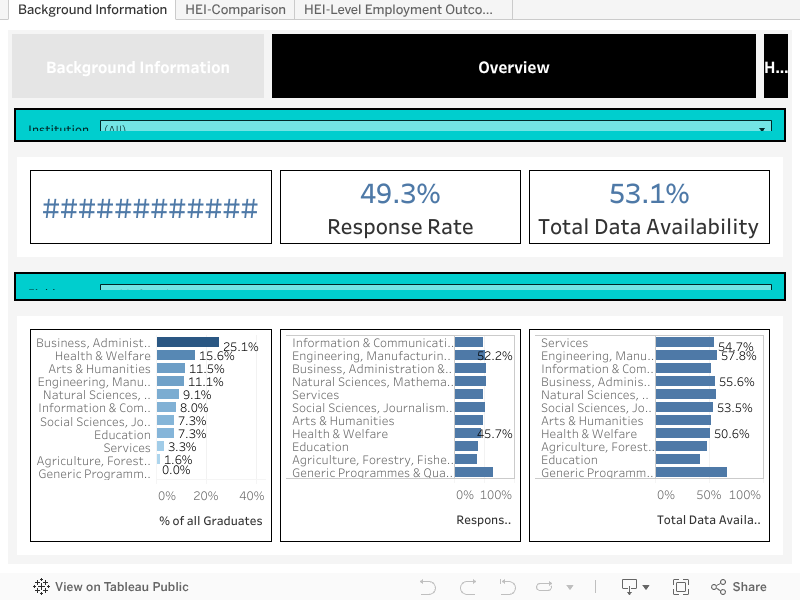Click the Revert icon in toolbar
The width and height of the screenshot is (800, 600).
(x=507, y=587)
